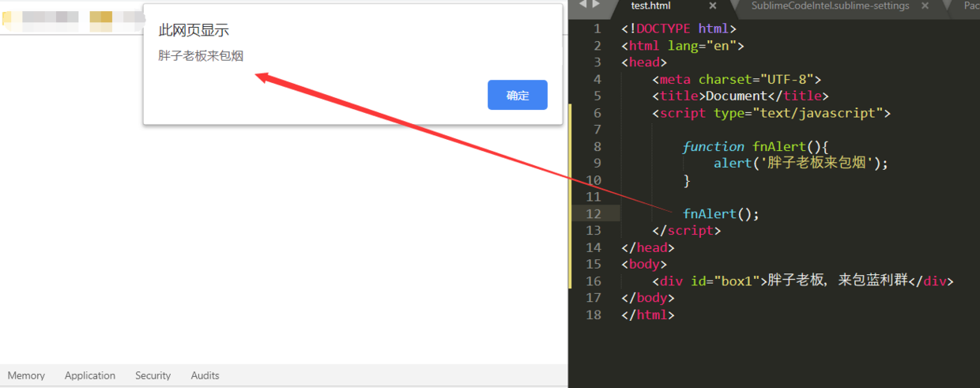Click line number 6 in the gutter

[597, 113]
